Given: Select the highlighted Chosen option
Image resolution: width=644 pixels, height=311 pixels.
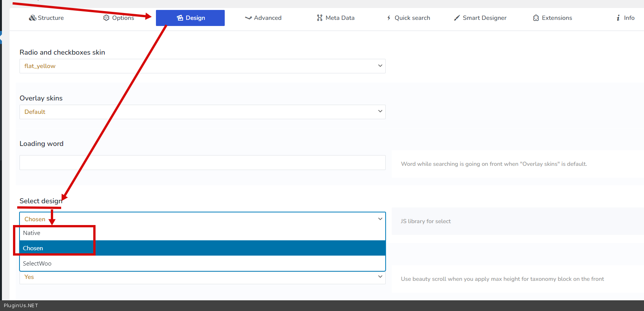Looking at the screenshot, I should (33, 248).
